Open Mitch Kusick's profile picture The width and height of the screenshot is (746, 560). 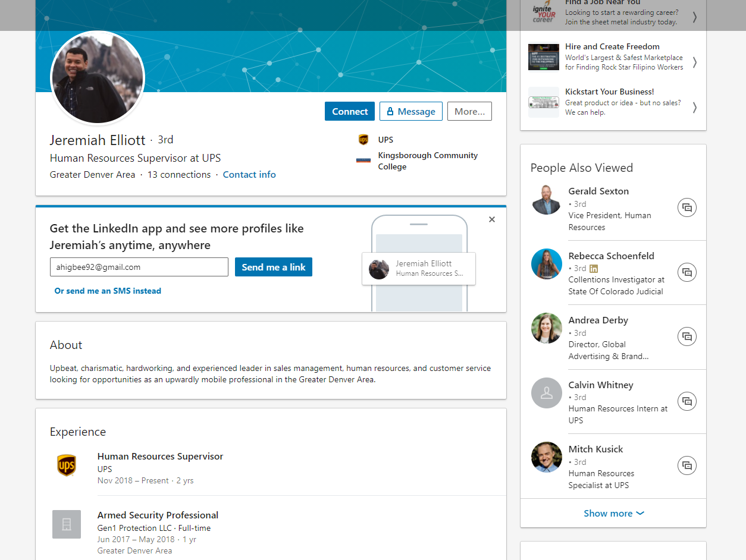pos(547,457)
